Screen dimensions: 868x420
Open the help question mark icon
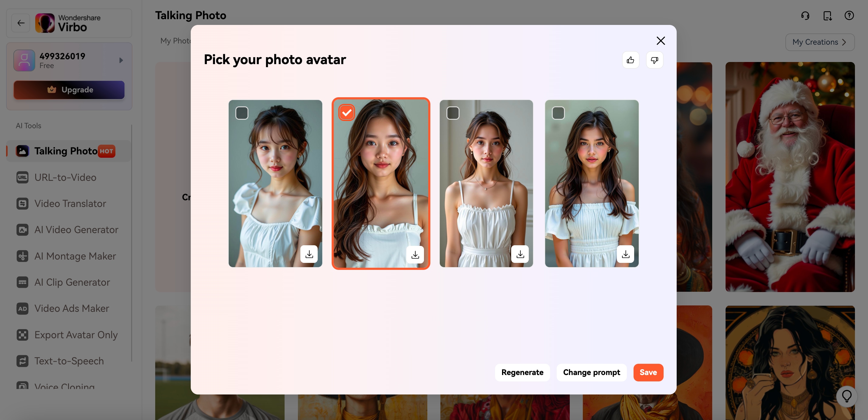point(849,15)
